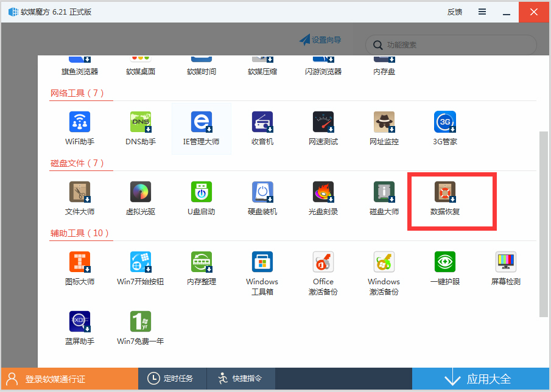Screen dimensions: 551x392
Task: Click the 数据恢复 data recovery icon
Action: 445,192
